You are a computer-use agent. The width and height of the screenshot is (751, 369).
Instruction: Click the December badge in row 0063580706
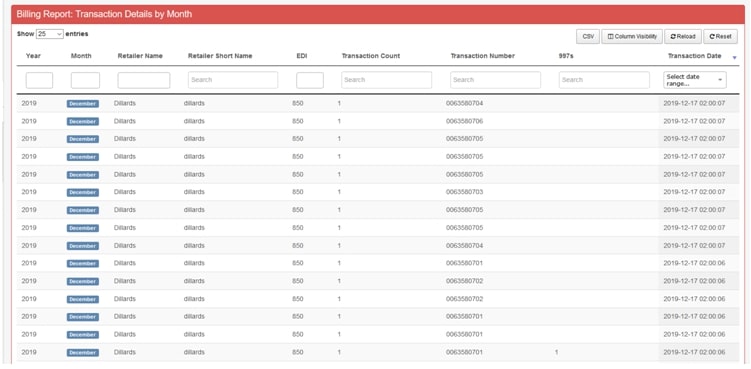point(83,122)
